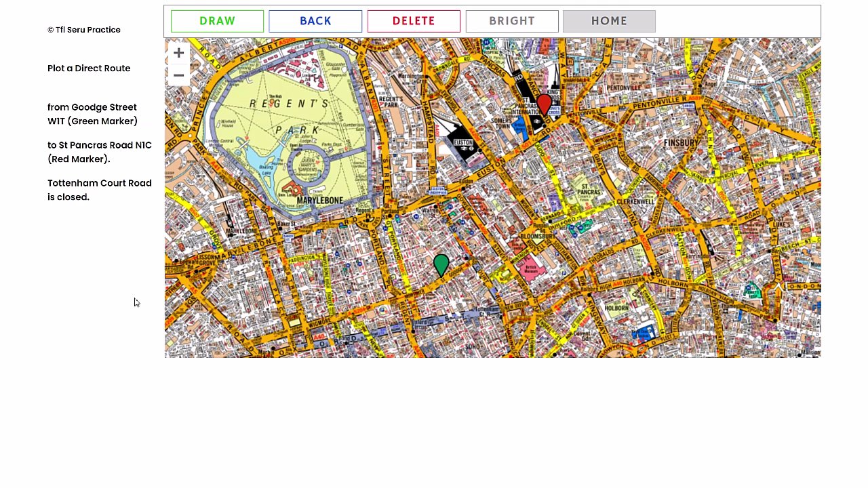Return via the HOME button
Viewport: 868px width, 488px height.
click(x=609, y=21)
